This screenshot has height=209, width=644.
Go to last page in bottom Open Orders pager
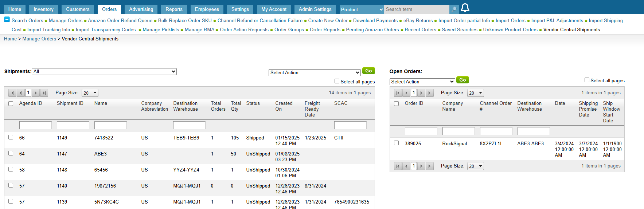430,166
